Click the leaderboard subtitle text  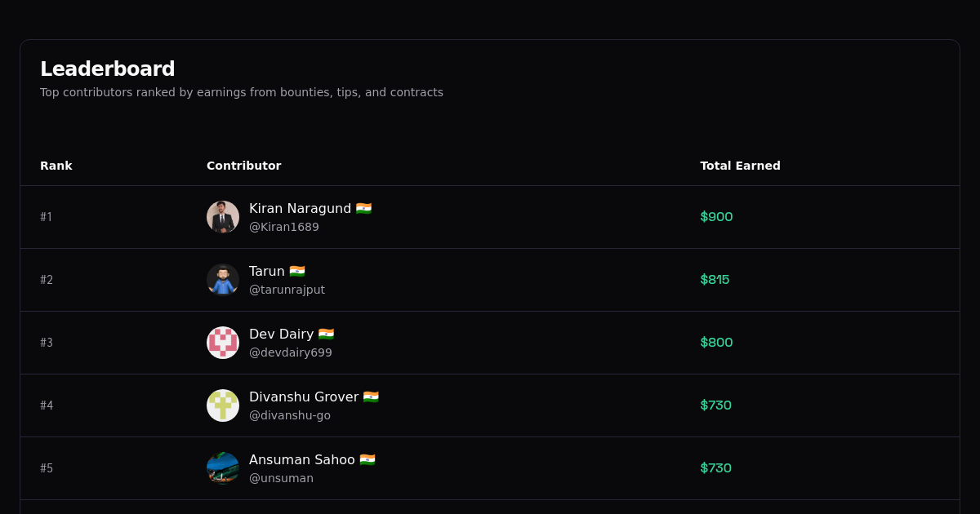tap(242, 92)
